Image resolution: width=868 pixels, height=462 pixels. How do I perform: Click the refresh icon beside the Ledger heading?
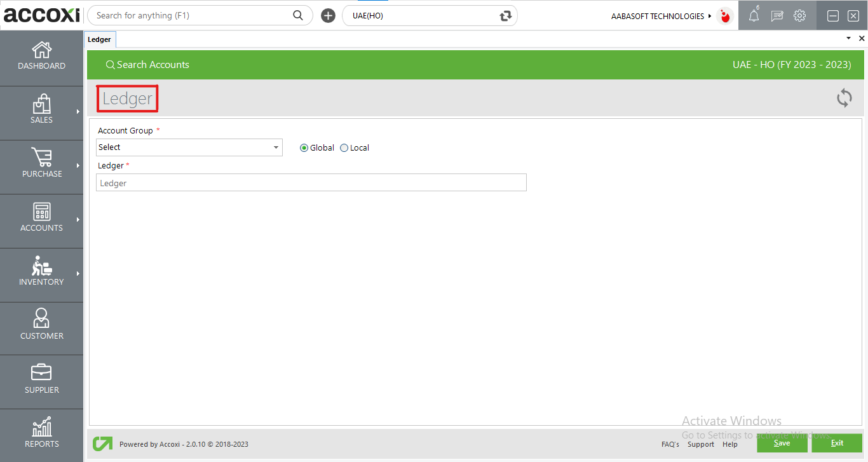tap(844, 98)
